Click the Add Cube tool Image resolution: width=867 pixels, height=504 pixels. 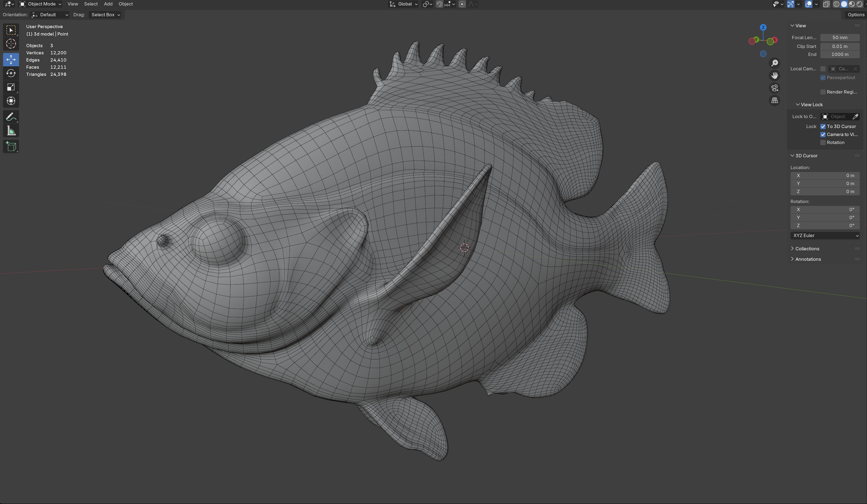tap(11, 147)
